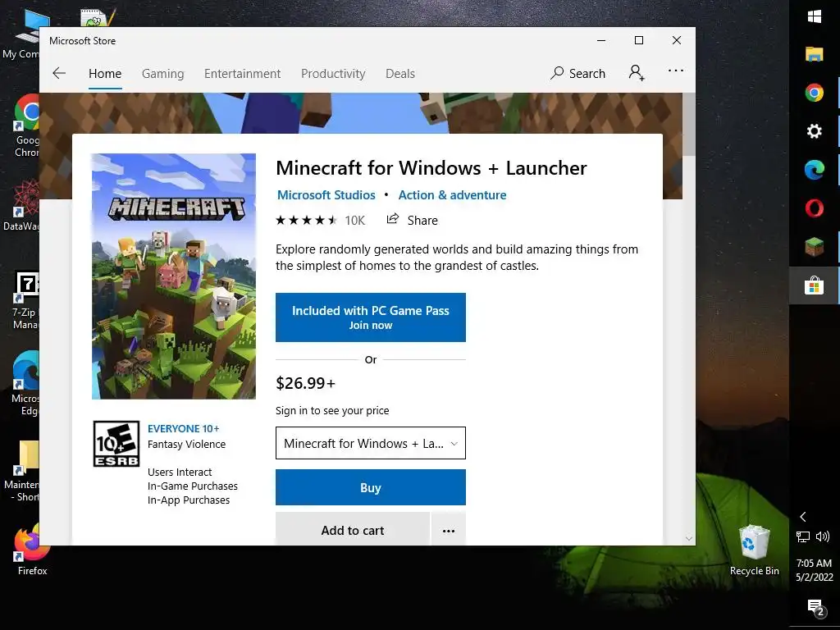Open Action & adventure category link
This screenshot has height=630, width=840.
[x=452, y=195]
